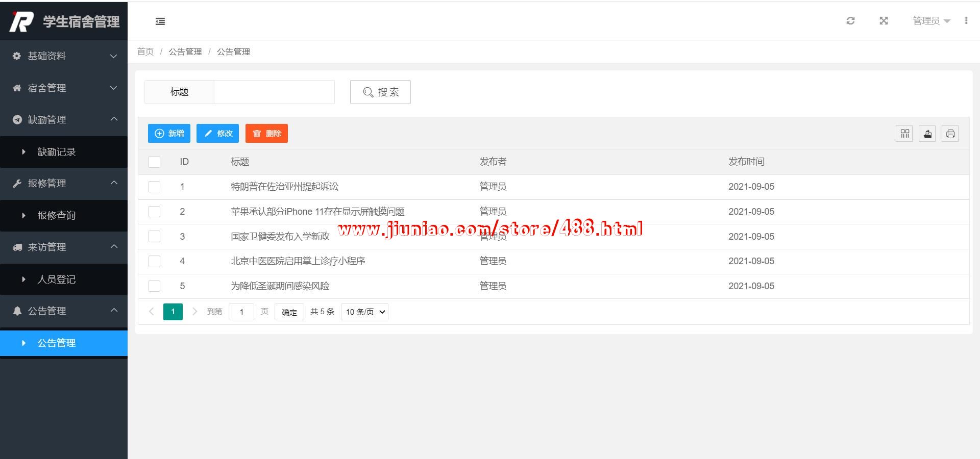Click the sidebar collapse menu icon

tap(160, 21)
